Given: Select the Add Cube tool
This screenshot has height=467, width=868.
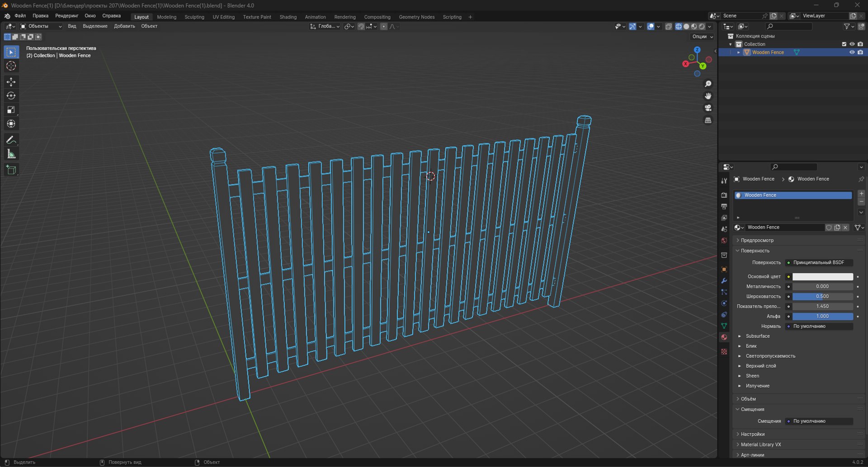Looking at the screenshot, I should point(11,170).
